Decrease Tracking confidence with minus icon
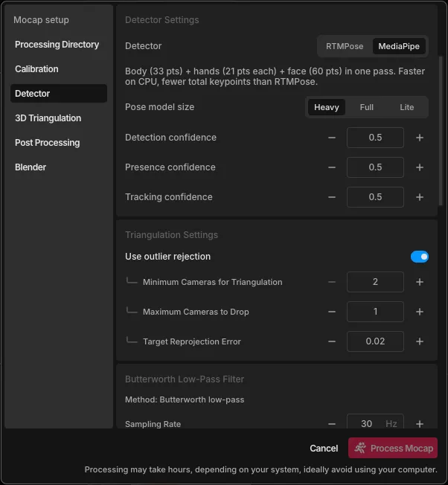The width and height of the screenshot is (448, 485). coord(332,197)
